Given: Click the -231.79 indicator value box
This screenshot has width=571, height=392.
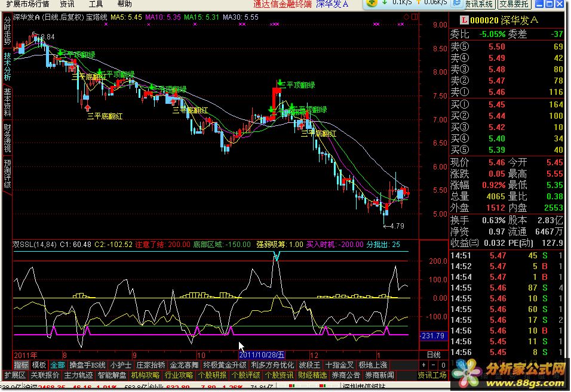Looking at the screenshot, I should (432, 336).
